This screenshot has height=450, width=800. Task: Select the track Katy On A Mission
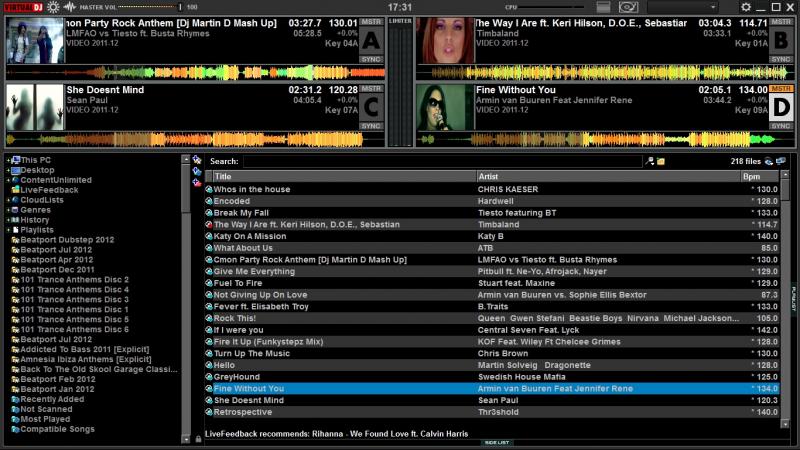492,236
